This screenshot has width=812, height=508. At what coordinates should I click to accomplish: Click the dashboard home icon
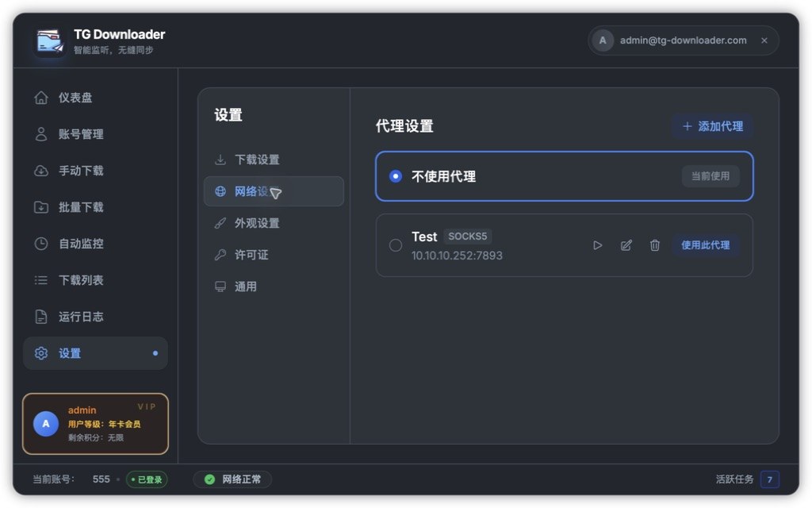click(x=41, y=98)
